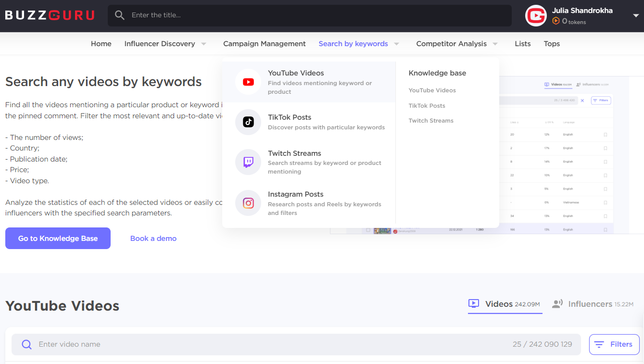644x364 pixels.
Task: Select the Search by keywords menu
Action: 354,44
